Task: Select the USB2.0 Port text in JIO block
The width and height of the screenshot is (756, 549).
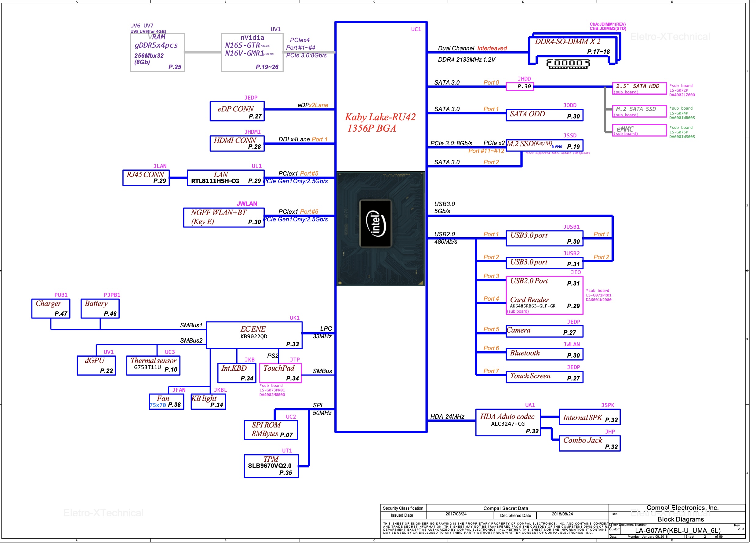Action: (x=529, y=281)
